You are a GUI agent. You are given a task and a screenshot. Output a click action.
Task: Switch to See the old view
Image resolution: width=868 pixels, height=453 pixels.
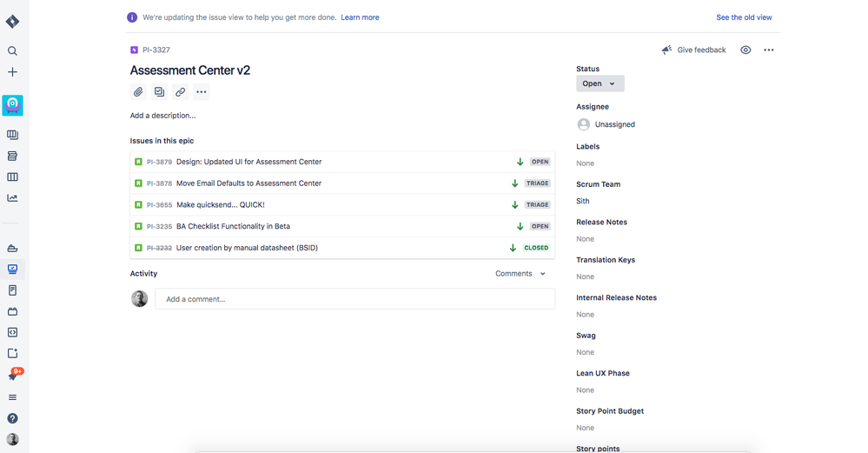744,17
